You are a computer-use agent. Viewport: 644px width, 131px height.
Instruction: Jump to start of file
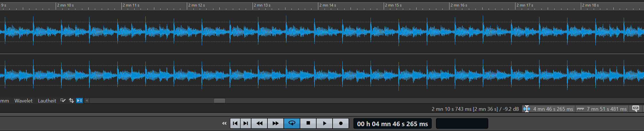pyautogui.click(x=235, y=123)
